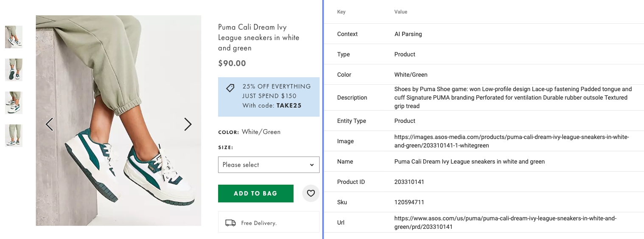The height and width of the screenshot is (239, 644).
Task: Save product with the heart icon
Action: (311, 193)
